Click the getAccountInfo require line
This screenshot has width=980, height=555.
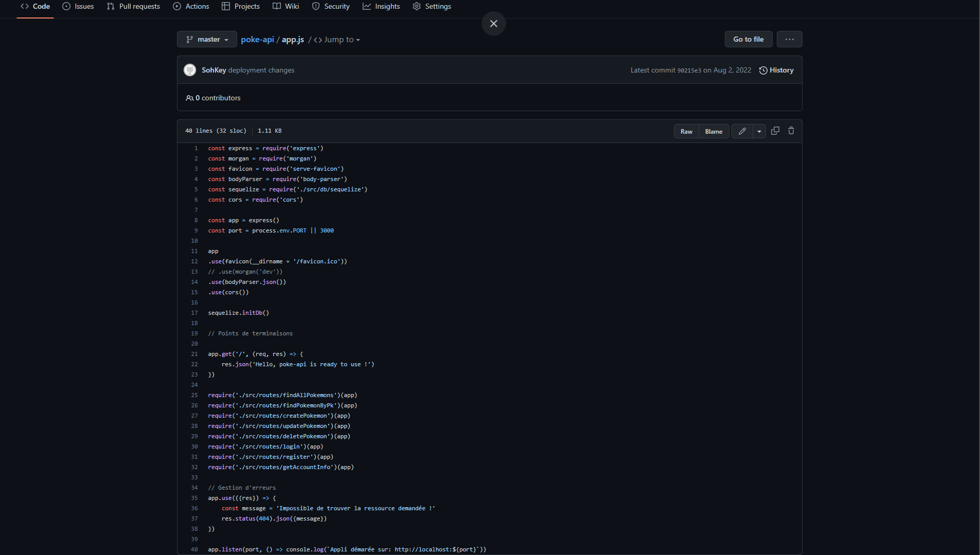point(281,467)
